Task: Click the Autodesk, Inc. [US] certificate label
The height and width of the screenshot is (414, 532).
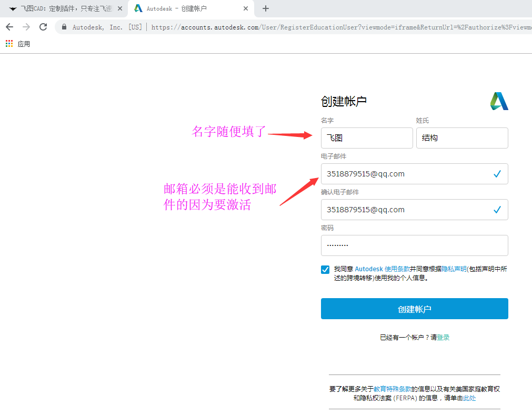Action: point(107,27)
